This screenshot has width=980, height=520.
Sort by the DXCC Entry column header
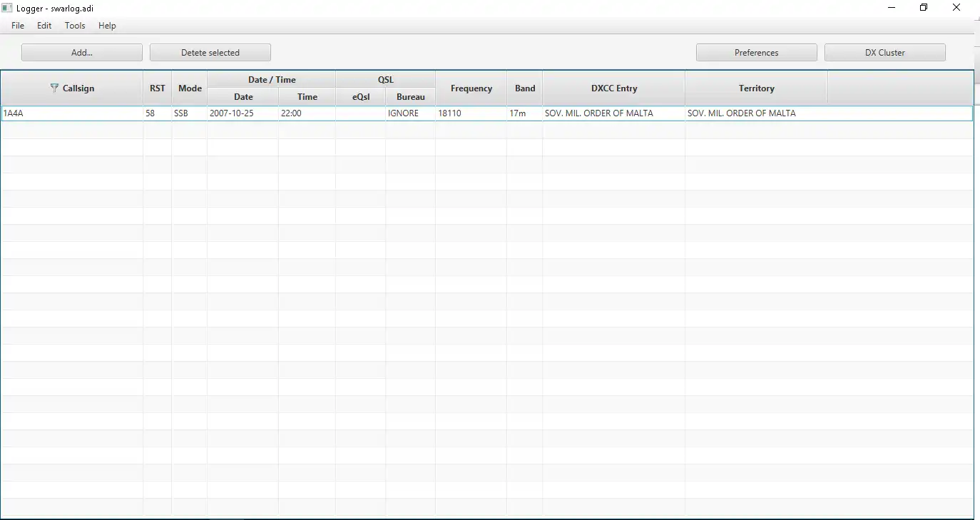tap(614, 88)
